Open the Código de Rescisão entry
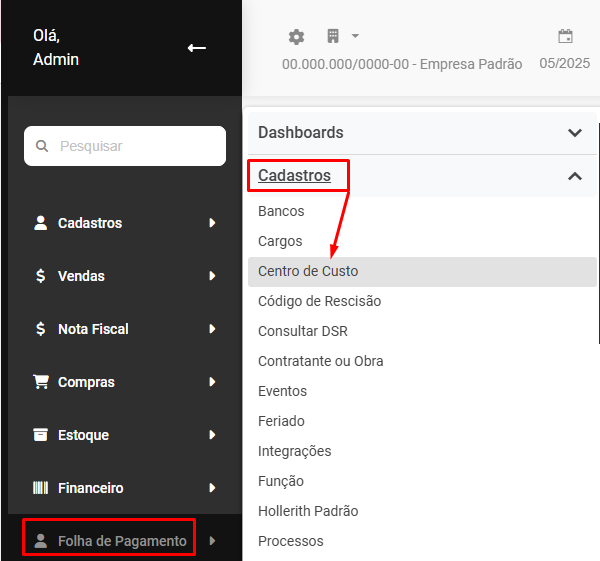This screenshot has height=561, width=600. (x=319, y=301)
